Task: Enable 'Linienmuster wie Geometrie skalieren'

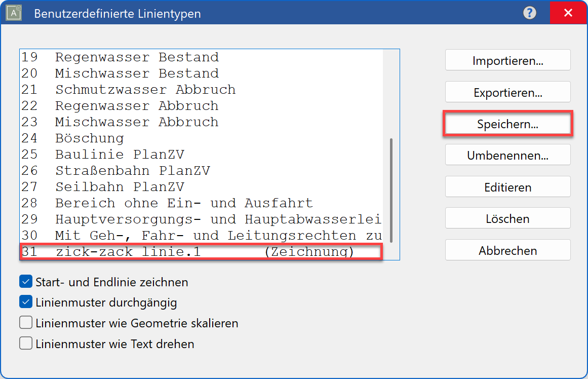Action: [25, 322]
